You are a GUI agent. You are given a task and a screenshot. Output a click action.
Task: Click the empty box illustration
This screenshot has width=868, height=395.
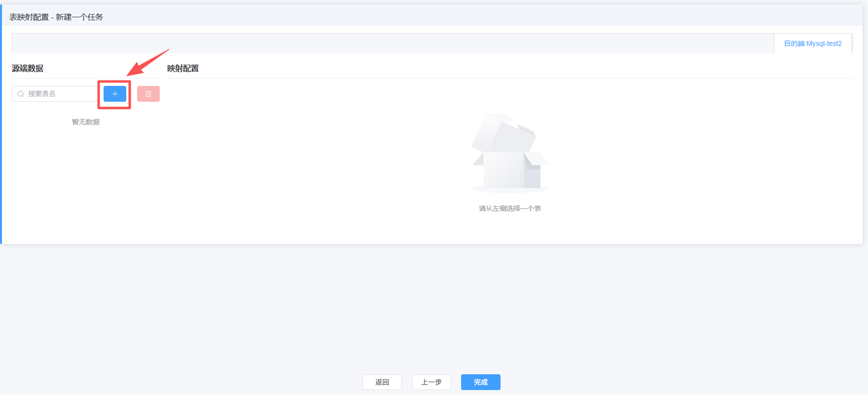click(509, 153)
